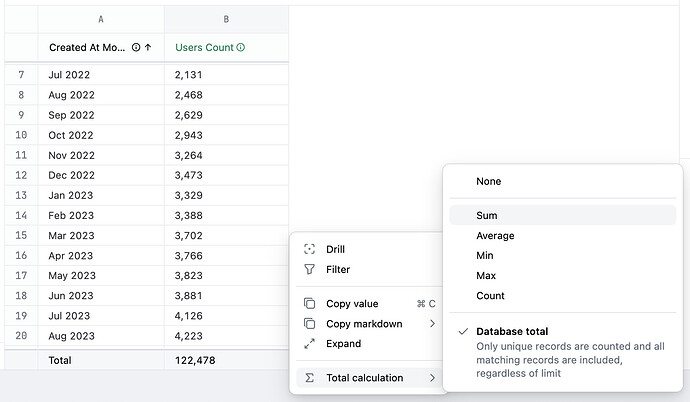The image size is (690, 402).
Task: Click info icon beside Users Count header
Action: tap(241, 47)
